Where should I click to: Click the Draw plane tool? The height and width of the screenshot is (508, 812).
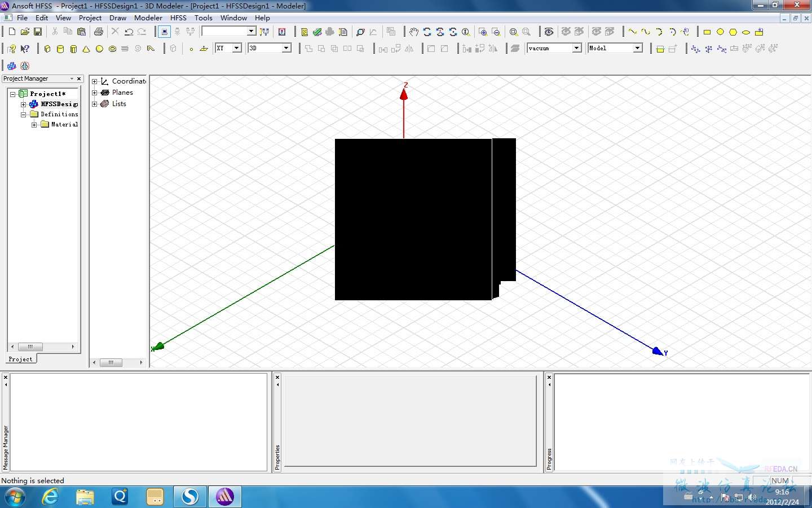point(204,49)
